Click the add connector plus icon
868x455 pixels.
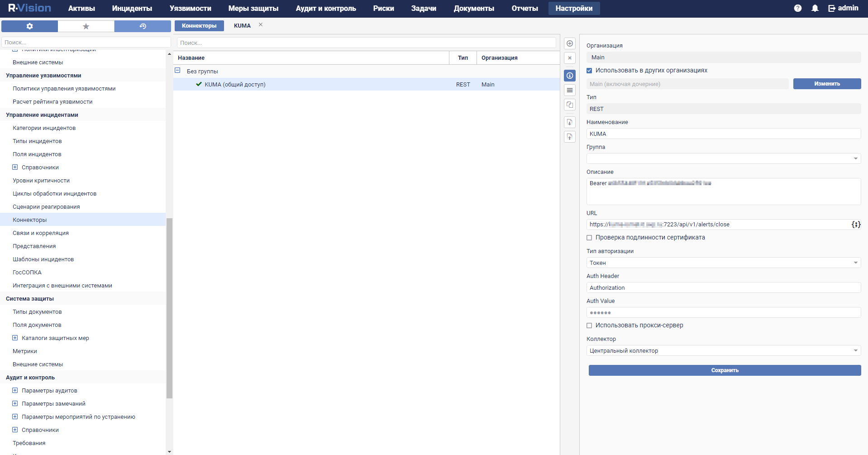coord(570,43)
